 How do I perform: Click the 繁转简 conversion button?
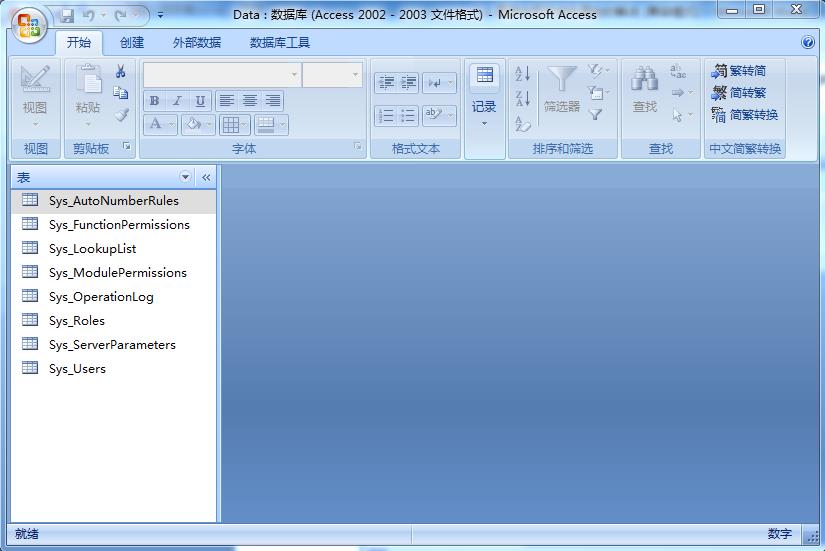[738, 71]
